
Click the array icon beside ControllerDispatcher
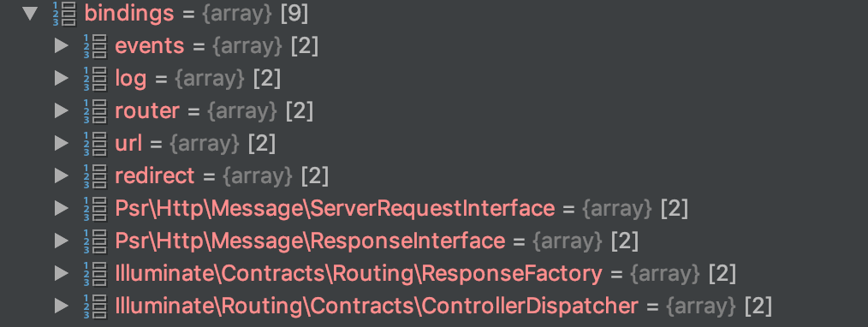pyautogui.click(x=95, y=306)
